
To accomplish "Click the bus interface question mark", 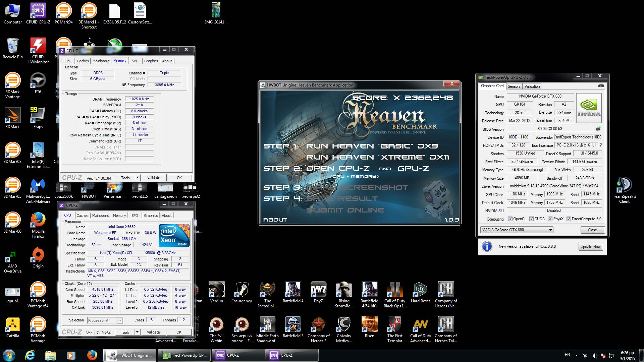I will (600, 145).
